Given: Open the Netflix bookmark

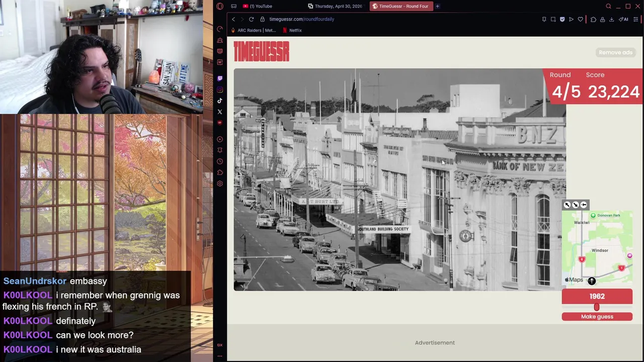Looking at the screenshot, I should (292, 30).
